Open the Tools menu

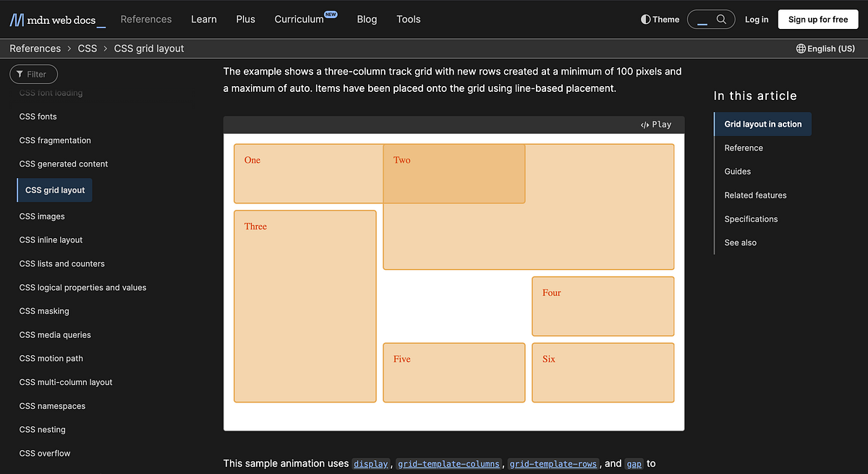[408, 19]
